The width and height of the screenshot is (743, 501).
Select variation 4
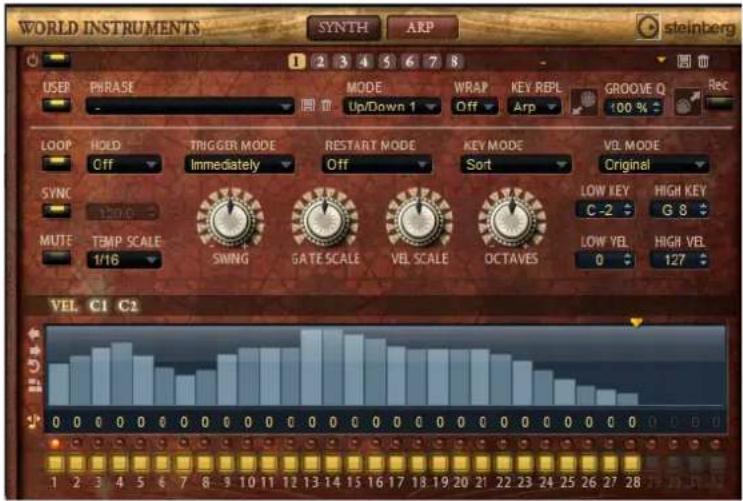(364, 61)
